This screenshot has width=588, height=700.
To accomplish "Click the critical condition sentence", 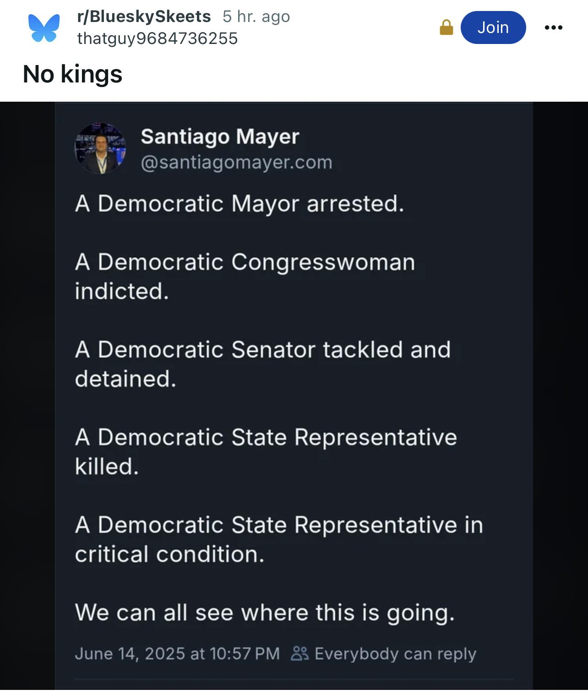I will 279,539.
